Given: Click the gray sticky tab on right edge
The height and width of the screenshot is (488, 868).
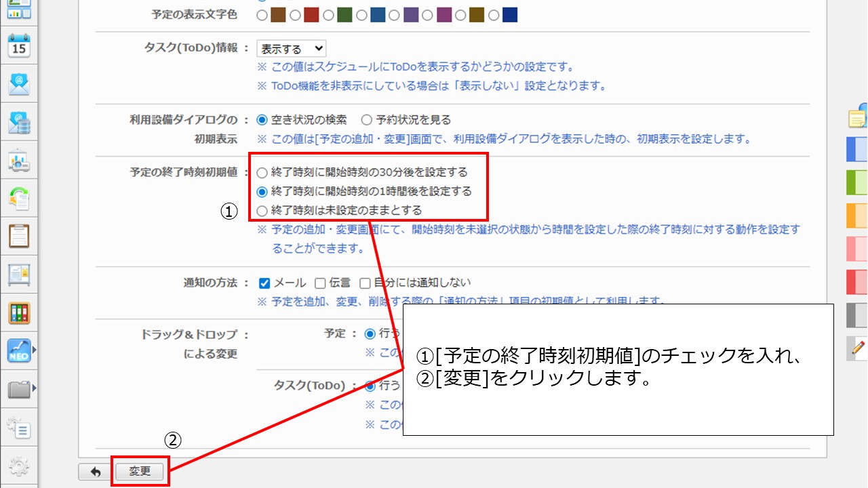Looking at the screenshot, I should pyautogui.click(x=858, y=315).
